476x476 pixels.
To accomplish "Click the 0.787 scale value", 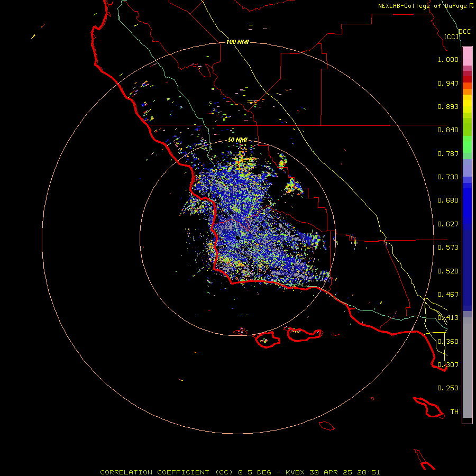I will click(448, 153).
